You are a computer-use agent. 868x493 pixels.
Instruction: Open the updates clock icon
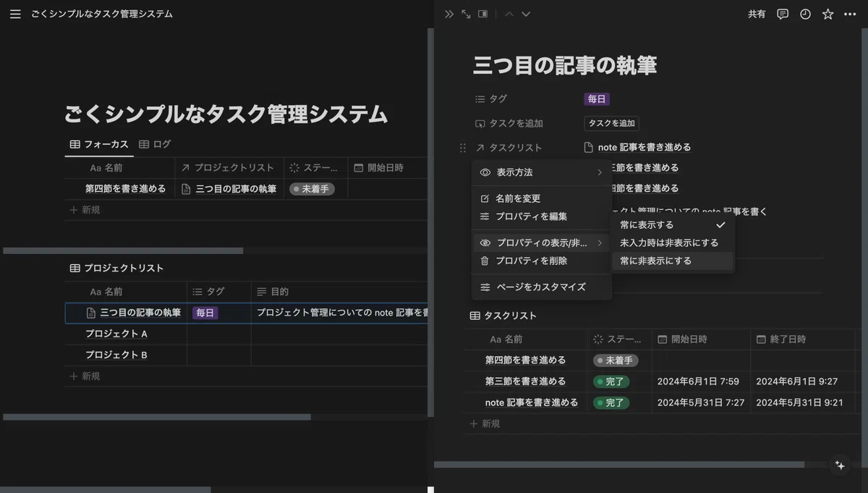coord(805,14)
